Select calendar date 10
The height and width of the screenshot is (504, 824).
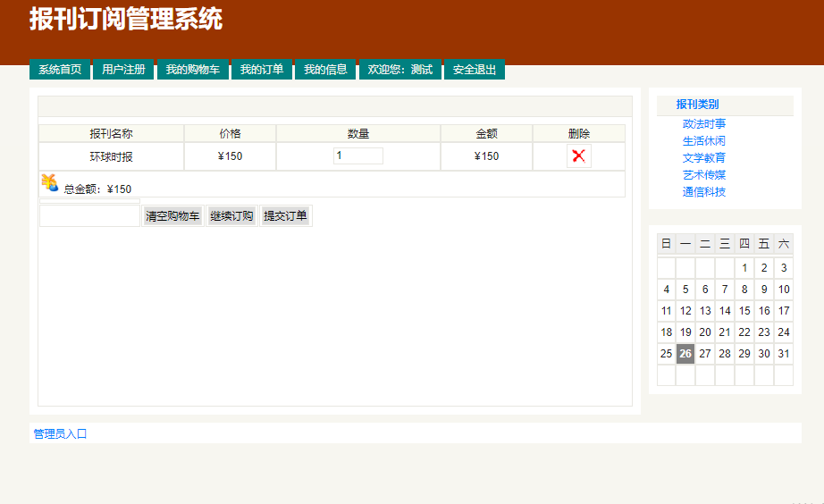[x=784, y=289]
